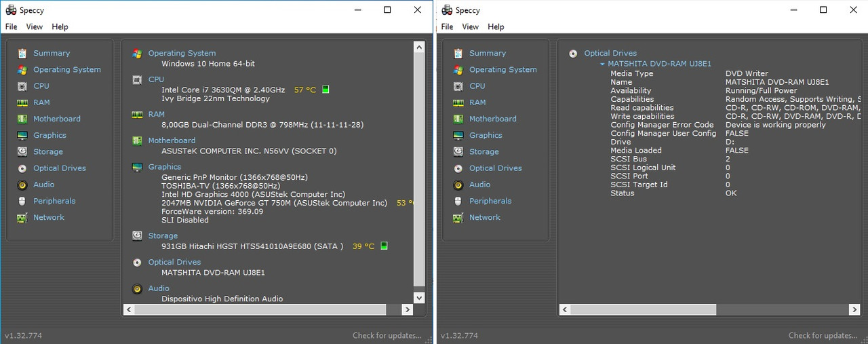Screen dimensions: 868x344
Task: Click horizontal scrollbar right arrow in left window
Action: [x=407, y=309]
